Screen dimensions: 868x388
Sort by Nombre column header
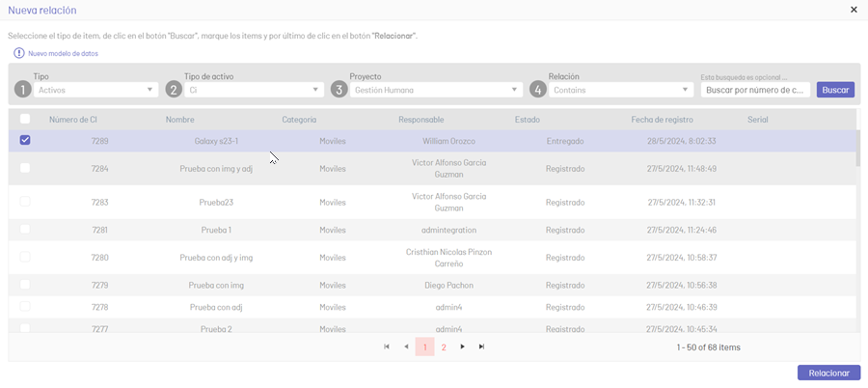tap(180, 120)
